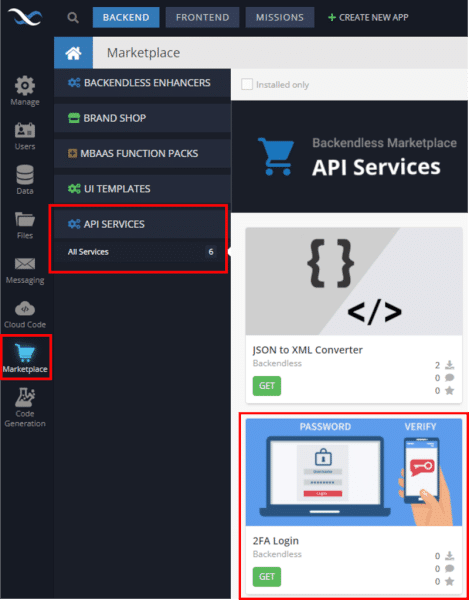
Task: Click the star icon on 2FA Login card
Action: click(x=450, y=582)
